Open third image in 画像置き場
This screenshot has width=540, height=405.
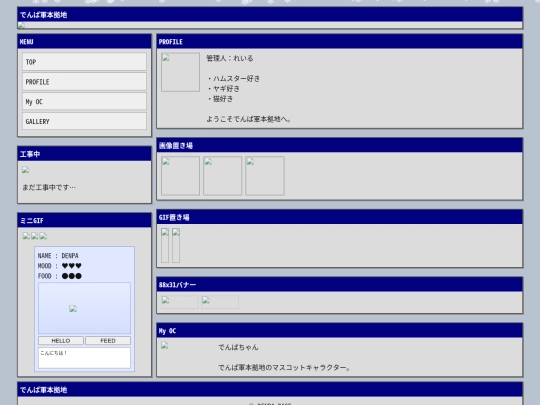point(265,176)
